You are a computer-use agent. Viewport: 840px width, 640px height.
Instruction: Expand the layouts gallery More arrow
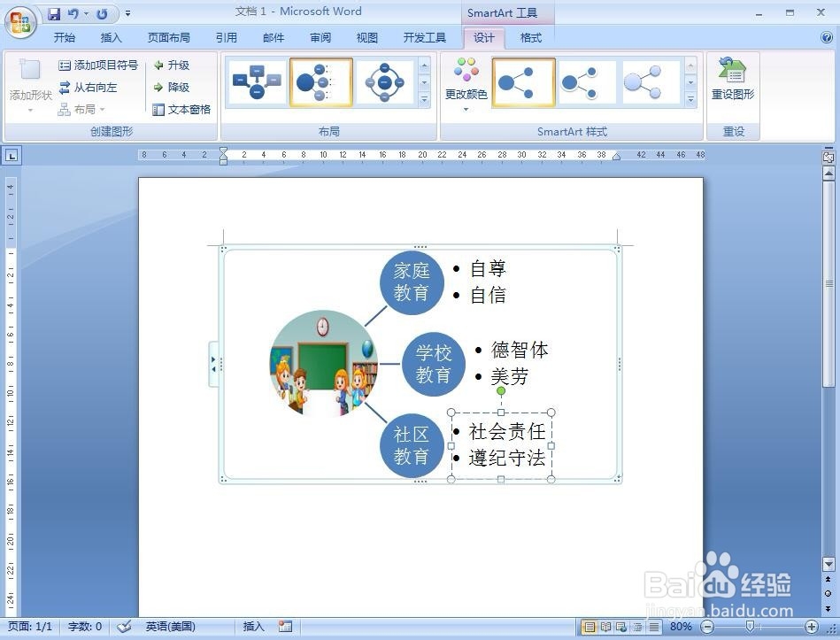click(x=424, y=100)
